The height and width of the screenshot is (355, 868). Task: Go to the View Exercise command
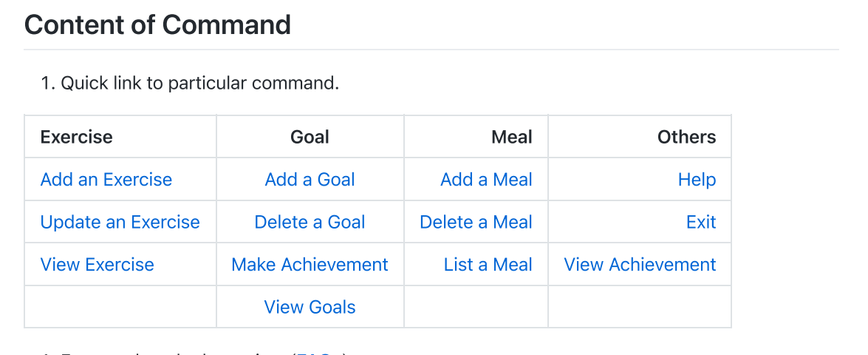coord(98,265)
